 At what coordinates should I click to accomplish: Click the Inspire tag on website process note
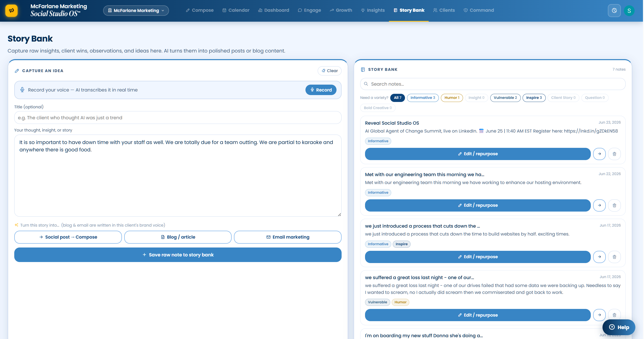(x=401, y=244)
